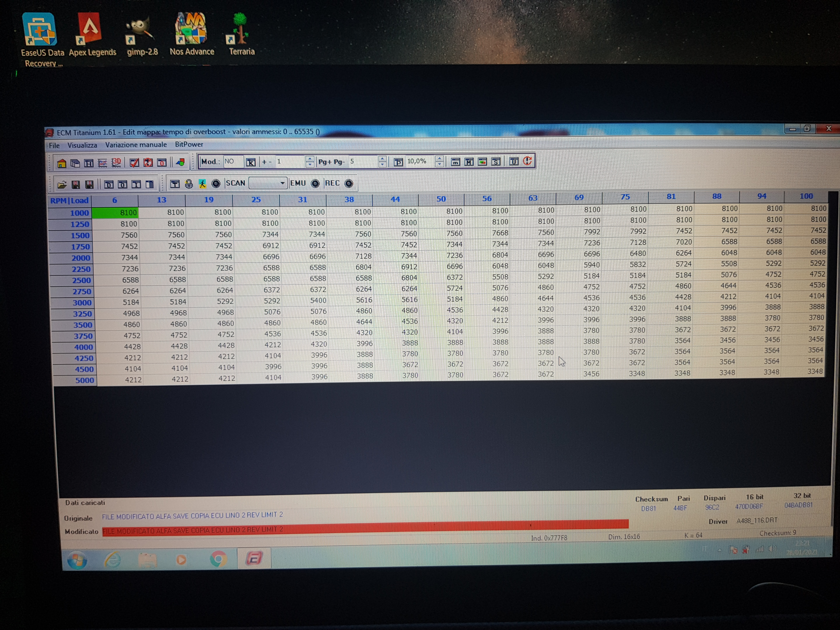Click the load column header 100
840x630 pixels.
point(806,196)
